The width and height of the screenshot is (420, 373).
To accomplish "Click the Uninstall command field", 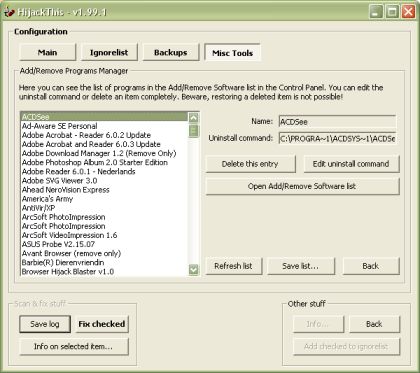I will click(337, 138).
